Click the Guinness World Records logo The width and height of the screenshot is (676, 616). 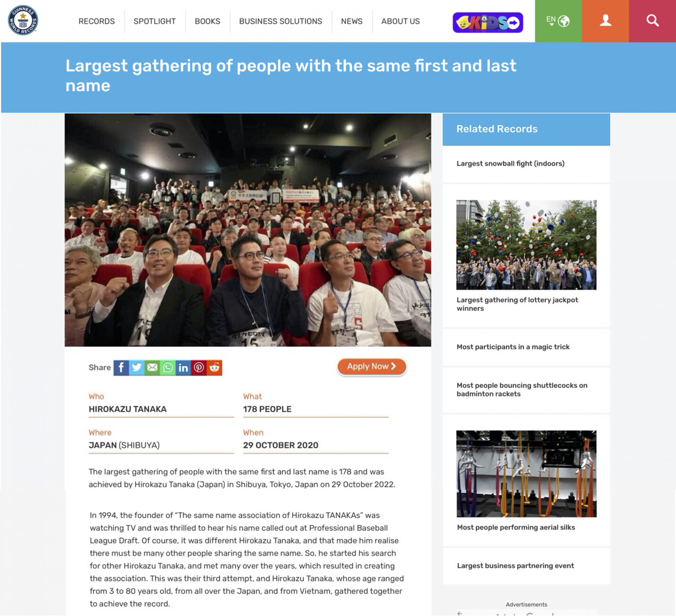pos(23,20)
